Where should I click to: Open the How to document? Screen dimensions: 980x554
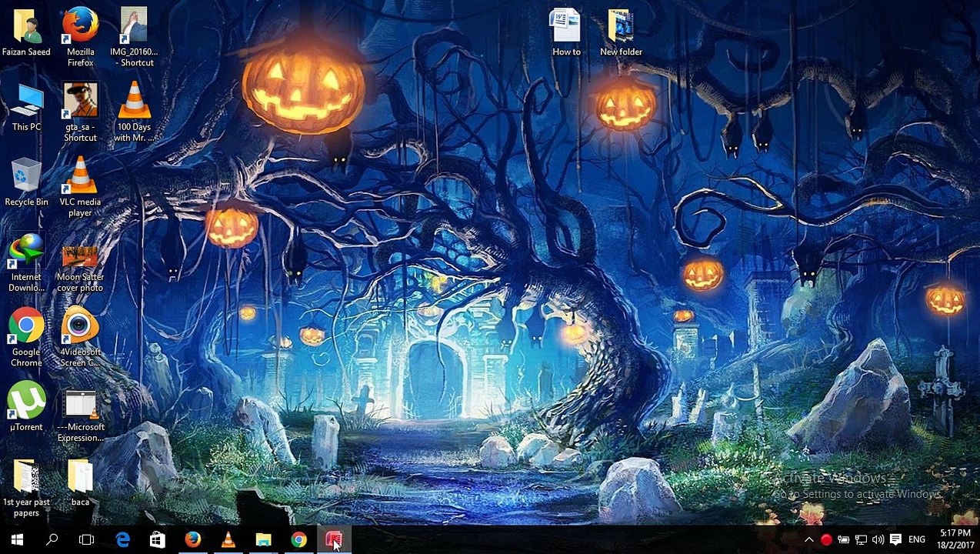[566, 32]
